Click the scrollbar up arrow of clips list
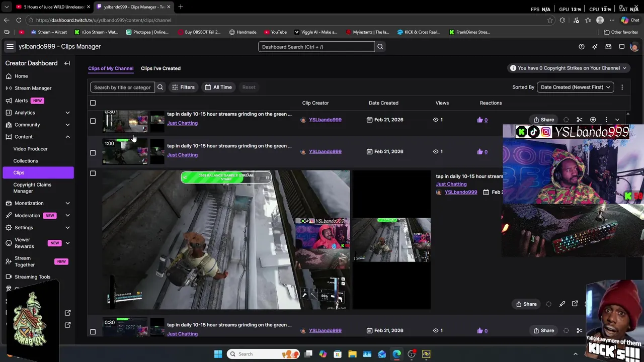This screenshot has width=644, height=362. 627,114
